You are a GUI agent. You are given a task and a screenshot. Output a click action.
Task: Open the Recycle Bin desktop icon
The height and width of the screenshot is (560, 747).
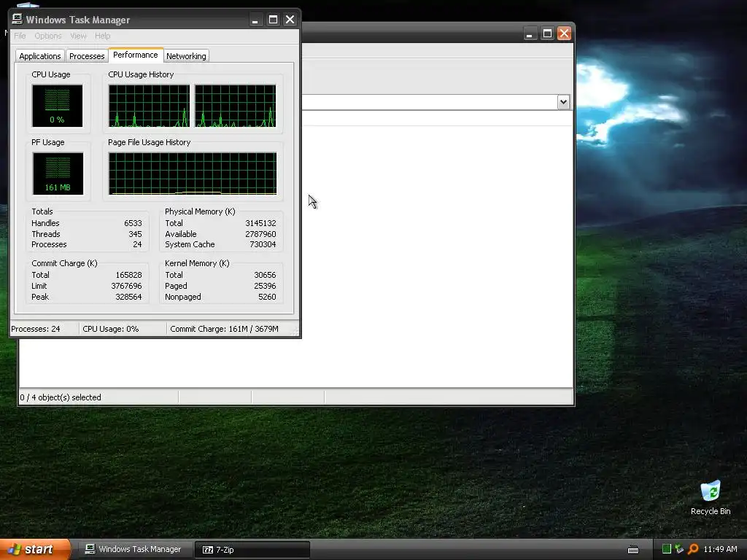point(711,498)
